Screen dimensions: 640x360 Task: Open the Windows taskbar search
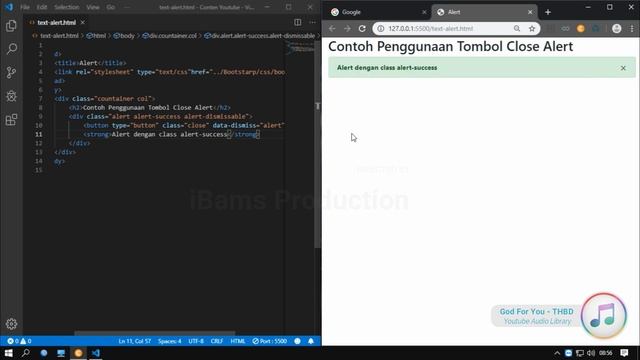[x=26, y=353]
